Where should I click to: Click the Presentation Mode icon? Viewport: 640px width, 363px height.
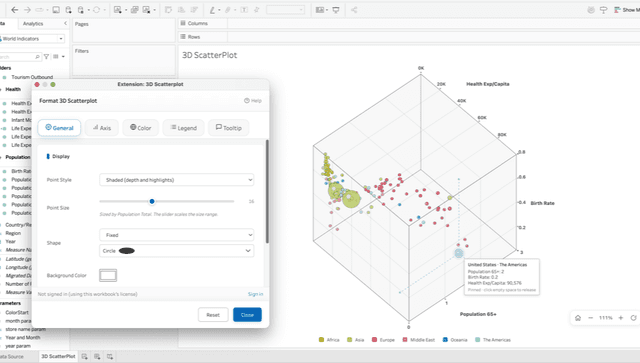point(336,10)
